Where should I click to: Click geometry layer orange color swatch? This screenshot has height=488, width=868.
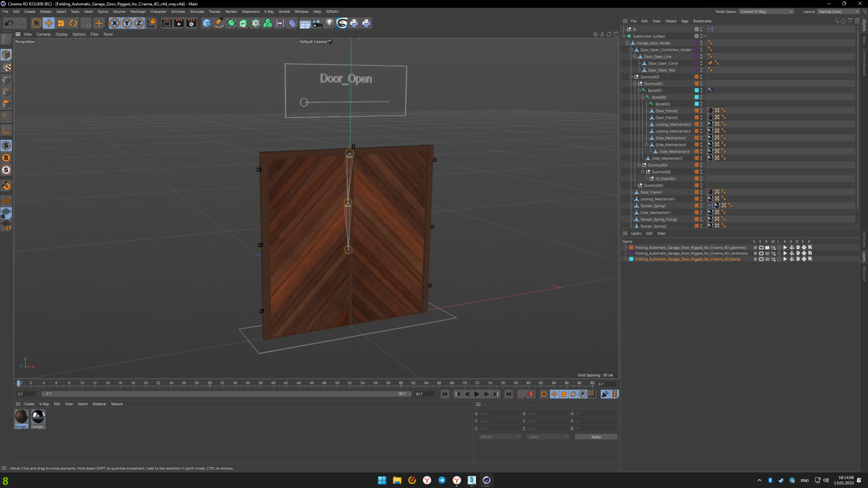pos(631,248)
